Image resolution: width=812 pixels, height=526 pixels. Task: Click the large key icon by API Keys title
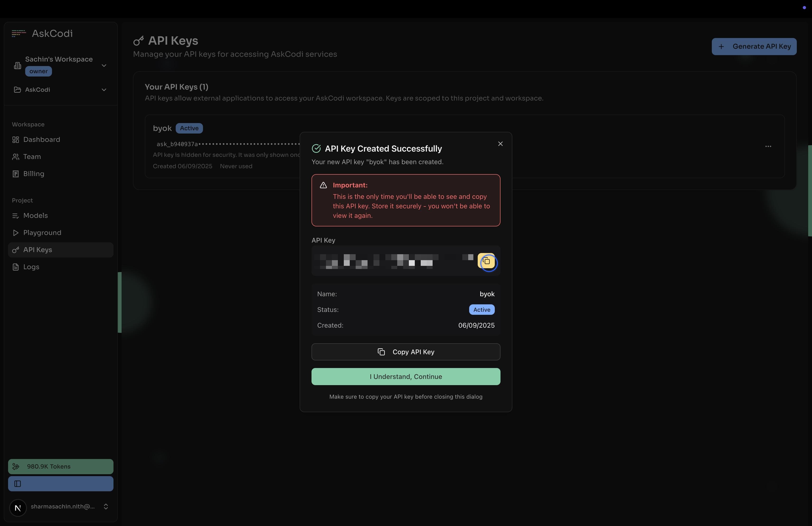pyautogui.click(x=138, y=41)
